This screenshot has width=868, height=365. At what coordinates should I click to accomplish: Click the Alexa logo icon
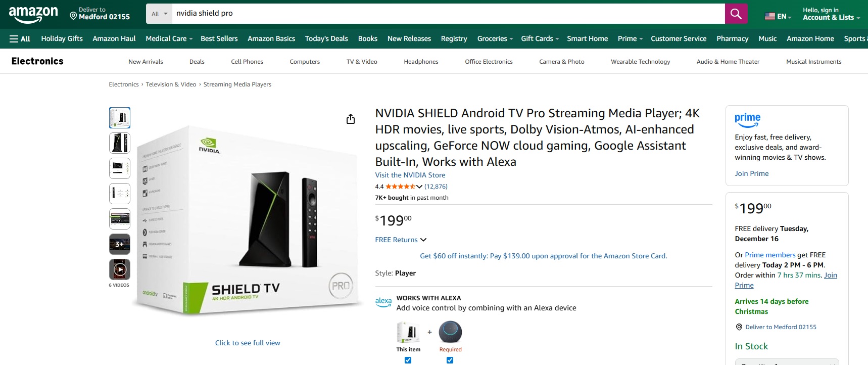383,302
